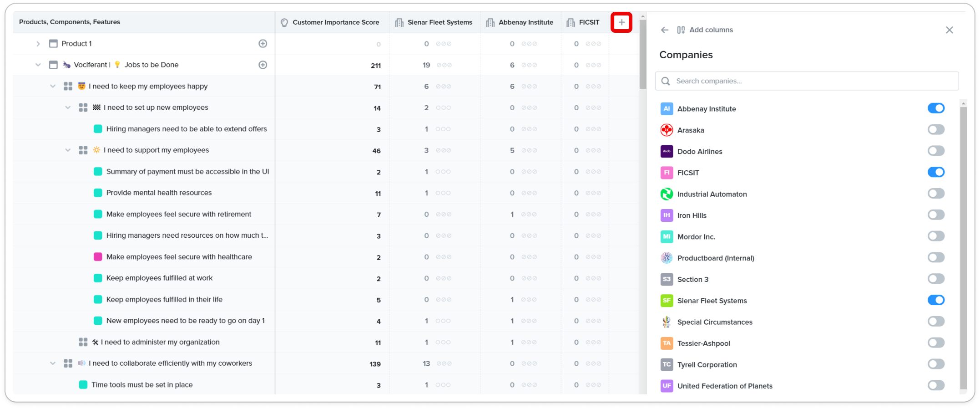980x409 pixels.
Task: Click the add circle icon on Vociferant row
Action: pos(263,65)
